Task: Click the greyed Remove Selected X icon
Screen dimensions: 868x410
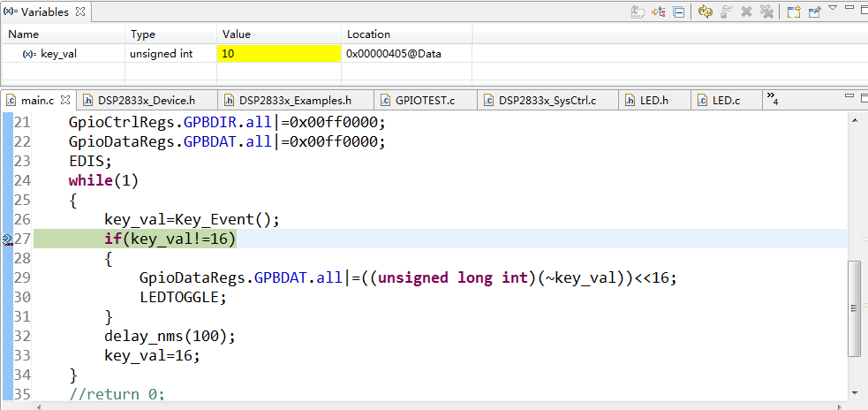Action: [746, 11]
